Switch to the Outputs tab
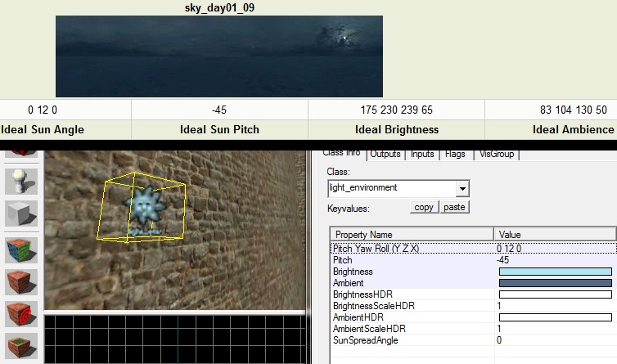This screenshot has height=364, width=617. [x=385, y=155]
